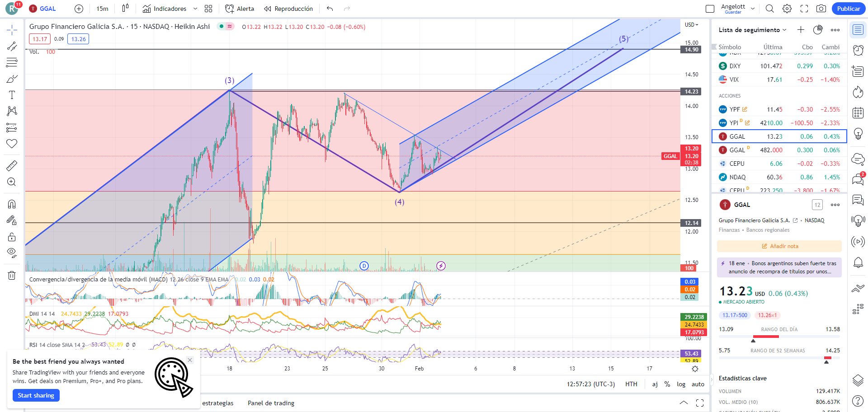The image size is (868, 412).
Task: Open the ideas lightbulb panel
Action: coord(858,134)
